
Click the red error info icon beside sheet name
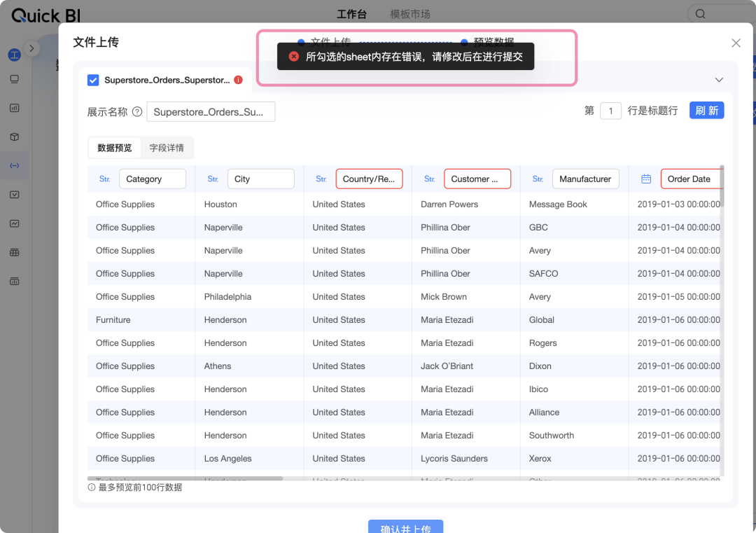(238, 80)
